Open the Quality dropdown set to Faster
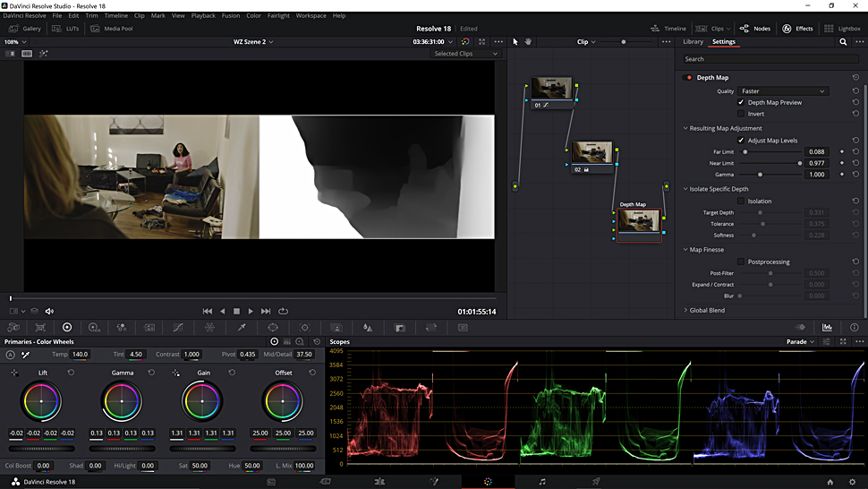868x489 pixels. (782, 91)
